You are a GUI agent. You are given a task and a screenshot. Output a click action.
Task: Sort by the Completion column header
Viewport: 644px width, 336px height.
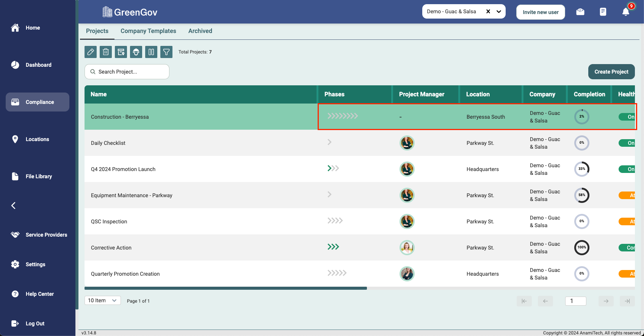click(589, 94)
